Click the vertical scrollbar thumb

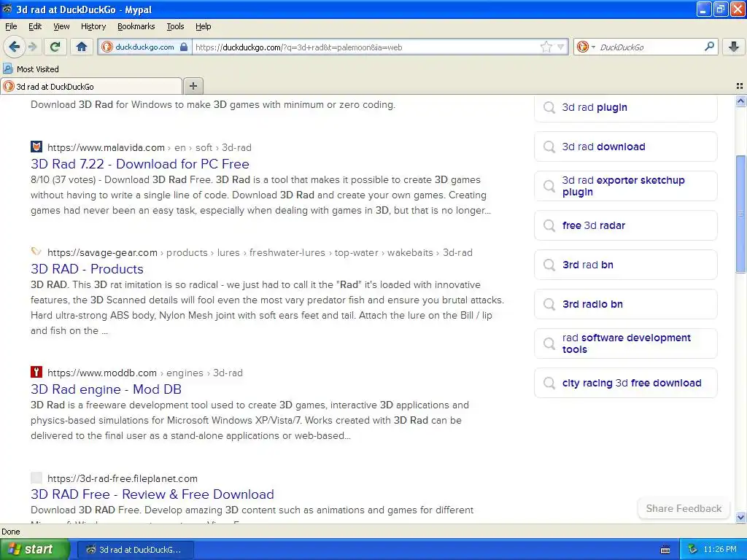coord(740,214)
